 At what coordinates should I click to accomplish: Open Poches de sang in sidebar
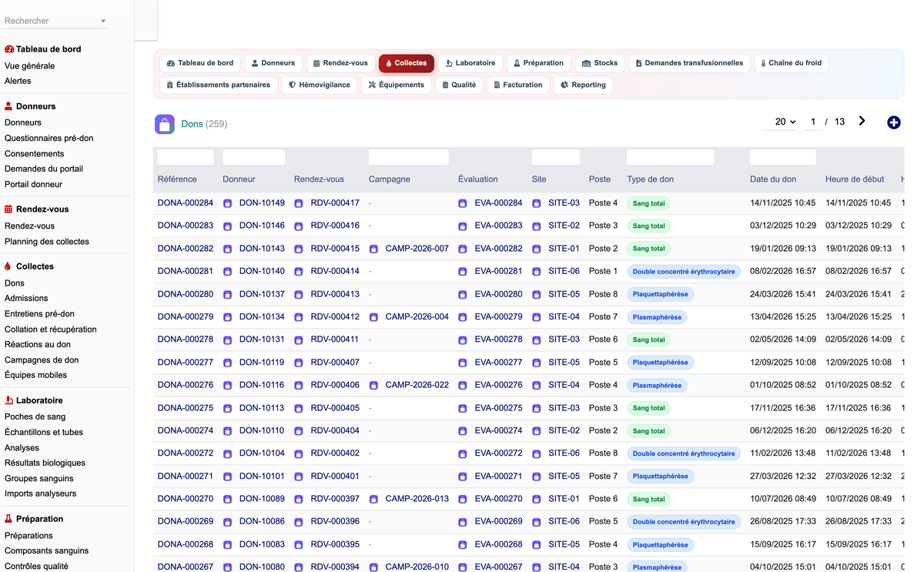[x=35, y=416]
